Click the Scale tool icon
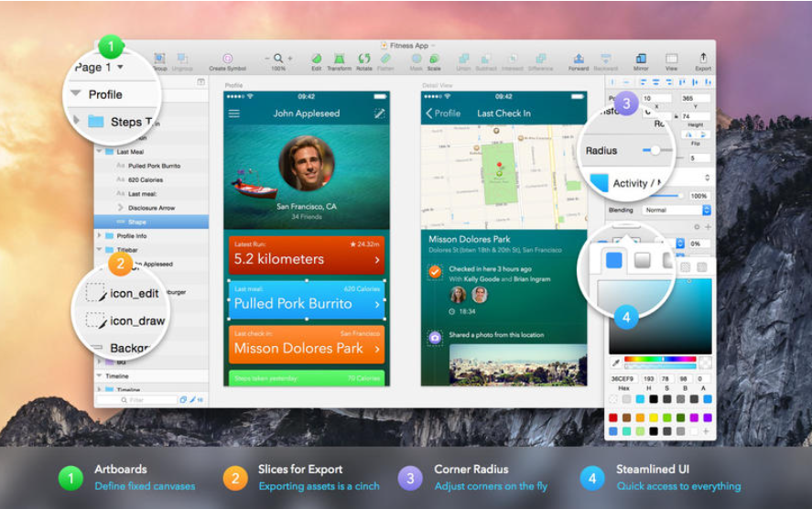 434,59
